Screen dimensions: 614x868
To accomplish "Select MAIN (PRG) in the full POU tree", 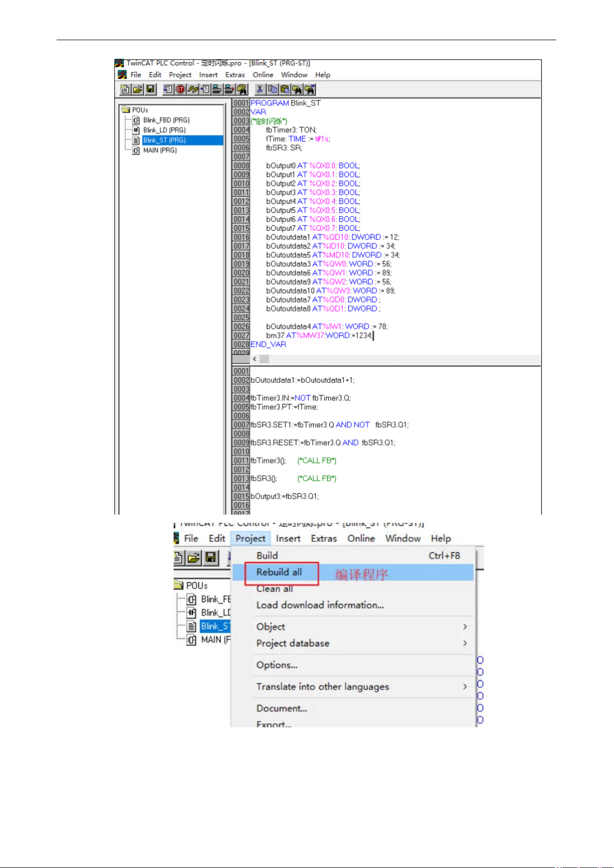I will (x=160, y=150).
